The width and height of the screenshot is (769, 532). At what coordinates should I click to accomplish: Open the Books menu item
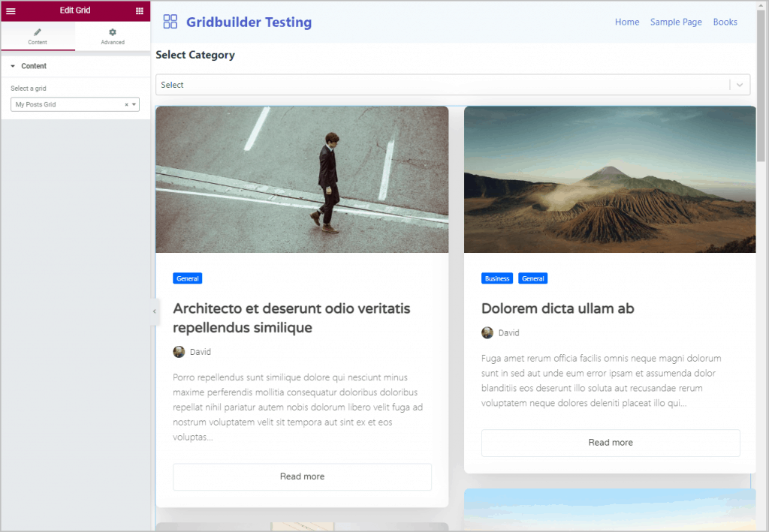point(725,22)
